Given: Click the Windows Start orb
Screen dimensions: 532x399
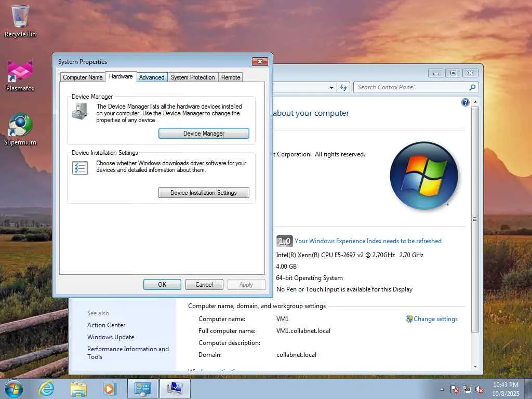Looking at the screenshot, I should 14,389.
